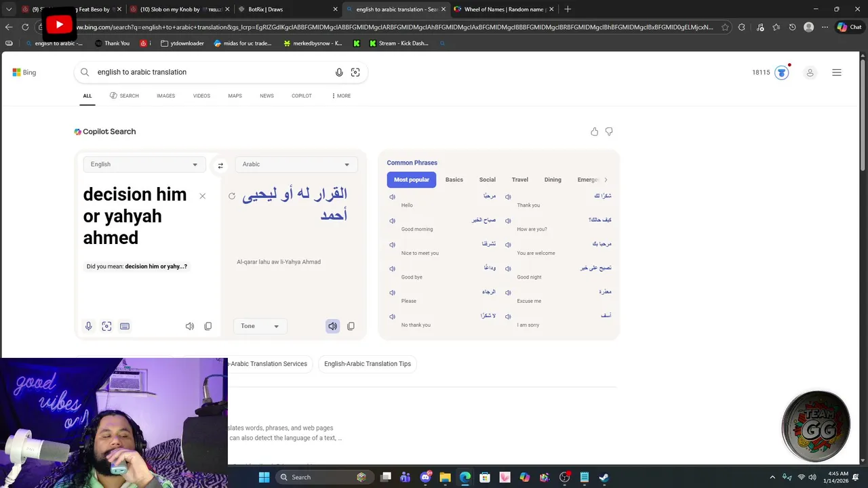Open the Bing logo home link
The height and width of the screenshot is (488, 868).
(x=24, y=73)
